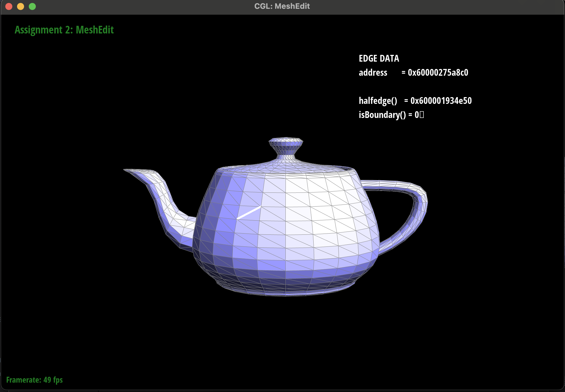Click the green fullscreen window button

32,6
